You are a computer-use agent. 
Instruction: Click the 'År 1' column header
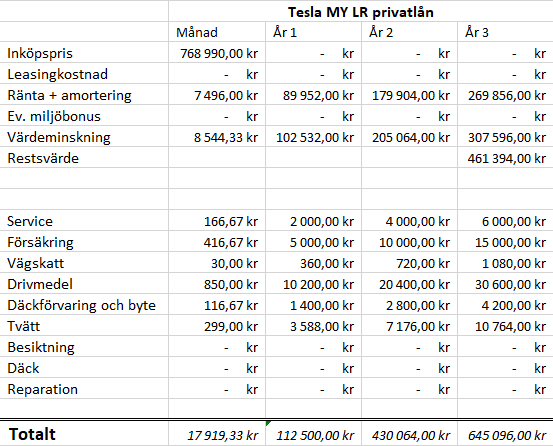[x=313, y=32]
